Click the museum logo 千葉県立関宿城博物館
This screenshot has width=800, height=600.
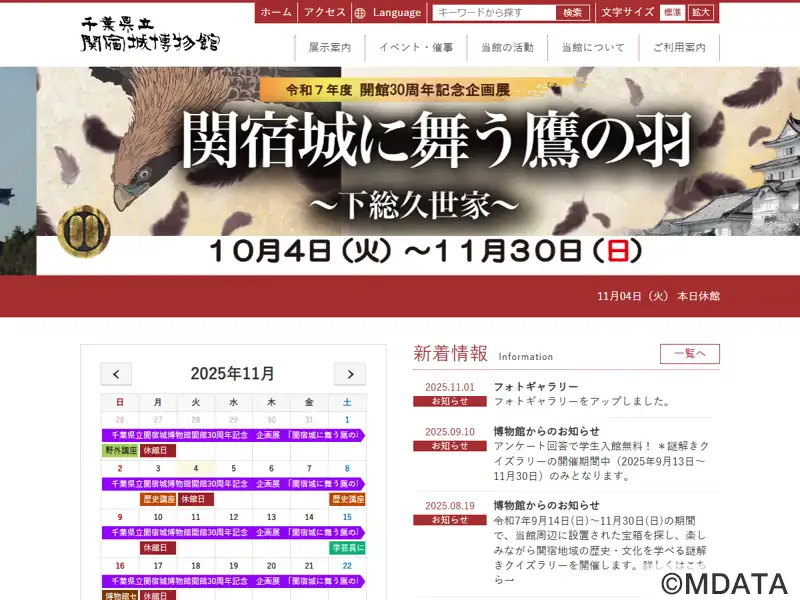pos(151,34)
